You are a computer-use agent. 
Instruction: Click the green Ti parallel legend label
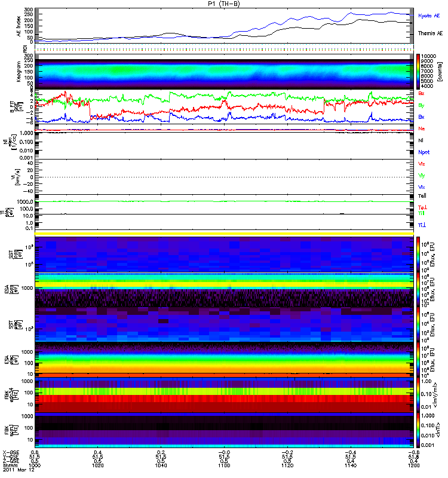(x=421, y=213)
